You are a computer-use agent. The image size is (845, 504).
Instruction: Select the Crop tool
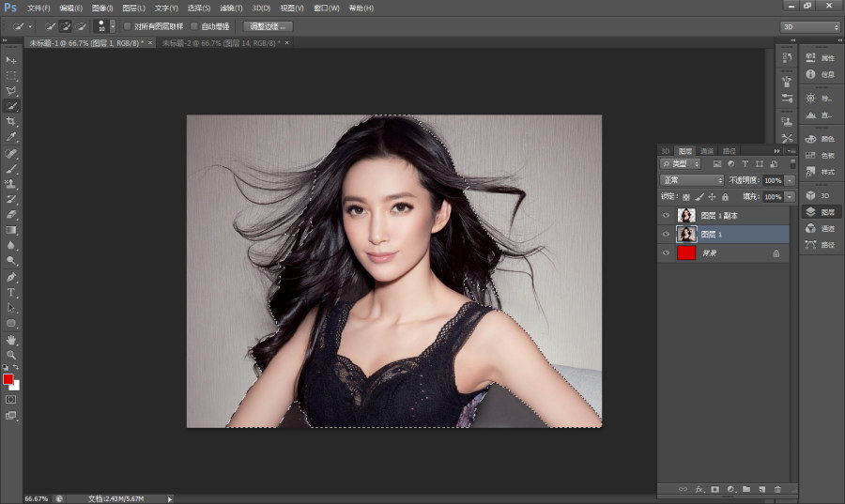click(10, 122)
